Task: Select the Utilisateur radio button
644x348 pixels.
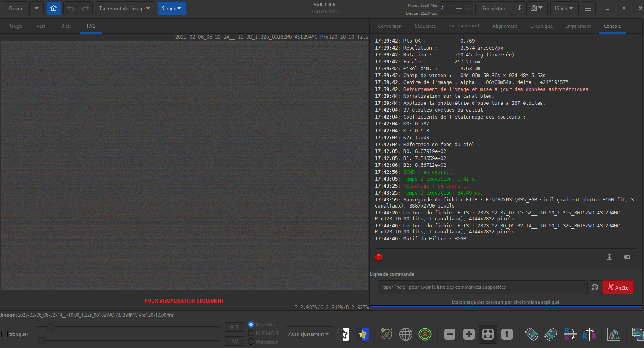Action: (x=251, y=342)
